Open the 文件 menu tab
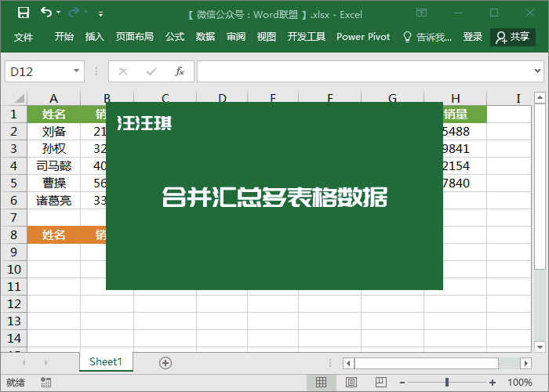549x392 pixels. tap(24, 37)
